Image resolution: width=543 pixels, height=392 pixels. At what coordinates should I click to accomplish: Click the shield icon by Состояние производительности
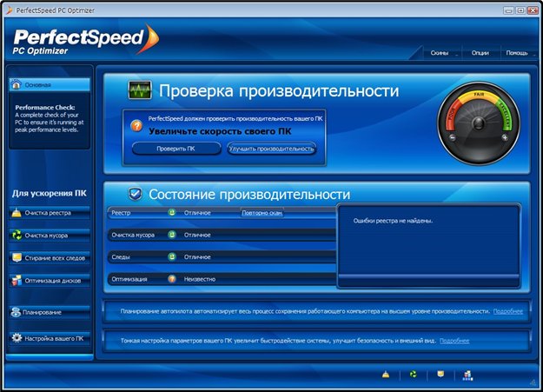135,194
